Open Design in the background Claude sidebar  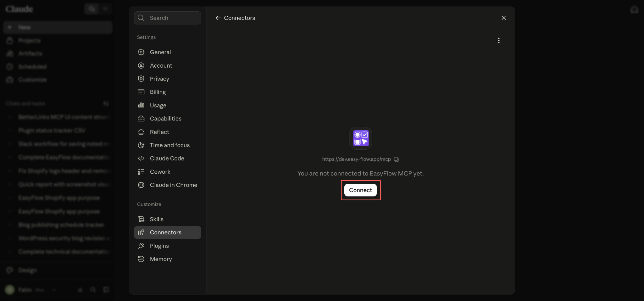[x=58, y=270]
